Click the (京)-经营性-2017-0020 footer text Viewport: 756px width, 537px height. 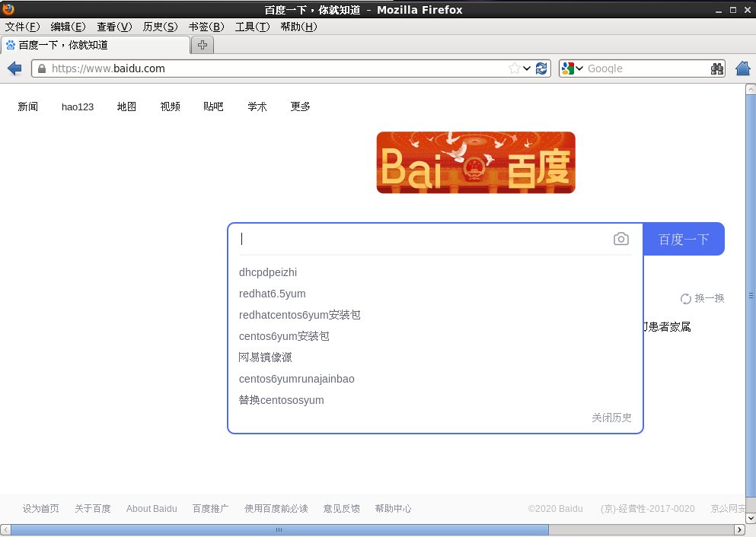pyautogui.click(x=648, y=509)
